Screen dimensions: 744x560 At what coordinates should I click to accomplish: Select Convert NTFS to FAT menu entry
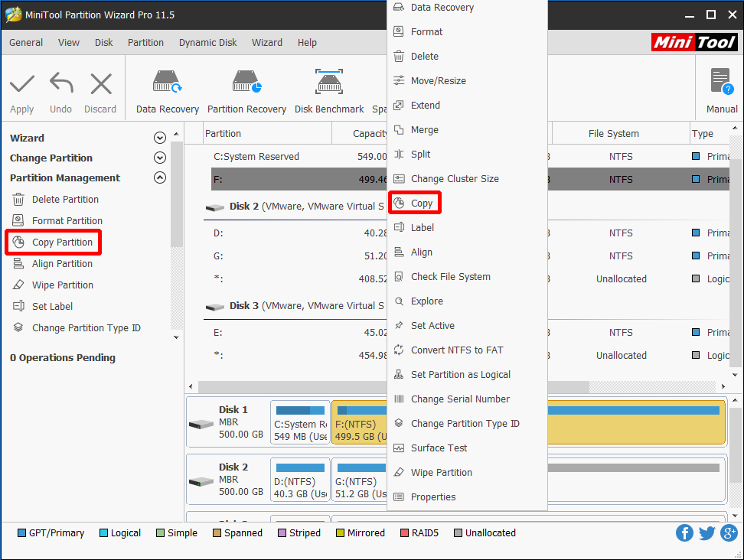(x=468, y=350)
